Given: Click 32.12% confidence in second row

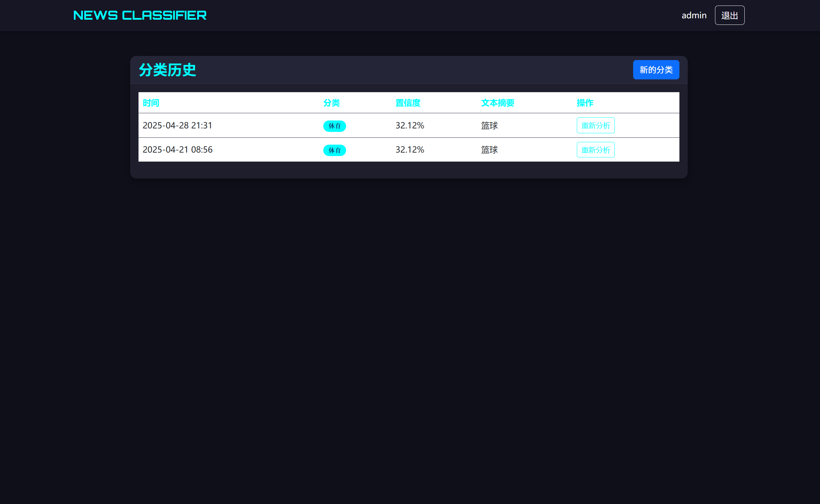Looking at the screenshot, I should (x=410, y=149).
